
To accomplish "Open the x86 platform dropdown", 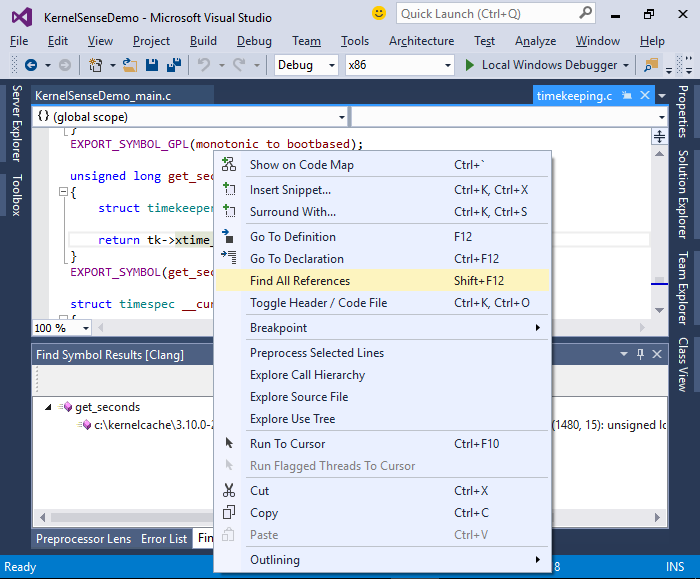I will (x=447, y=65).
